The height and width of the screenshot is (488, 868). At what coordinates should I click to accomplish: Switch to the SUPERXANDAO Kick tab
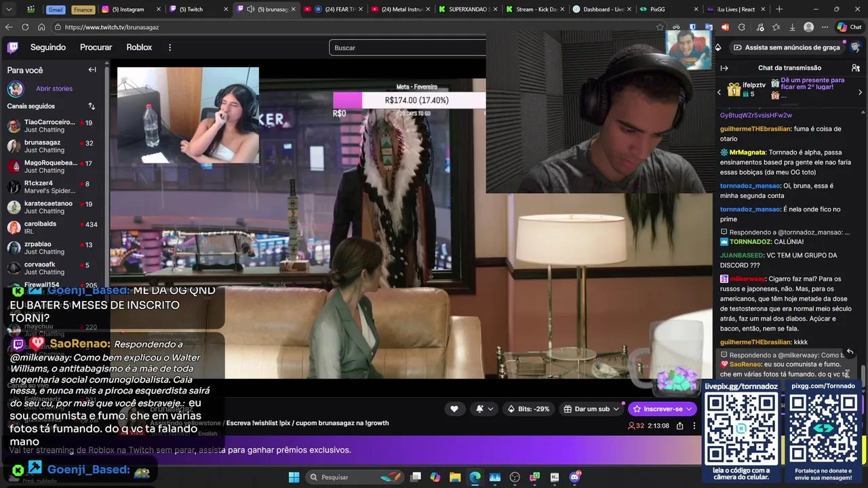coord(469,9)
